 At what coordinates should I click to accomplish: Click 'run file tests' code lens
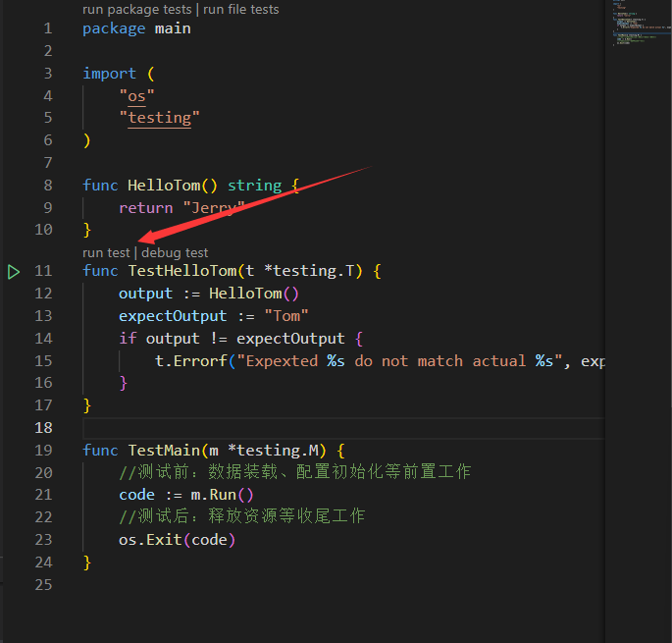click(241, 10)
